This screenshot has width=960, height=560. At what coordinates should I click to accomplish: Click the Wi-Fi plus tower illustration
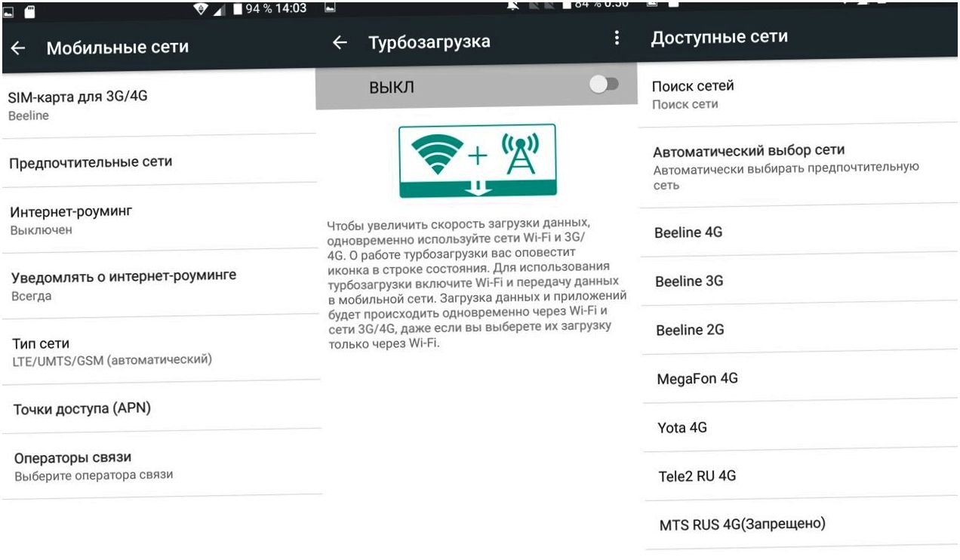(477, 161)
